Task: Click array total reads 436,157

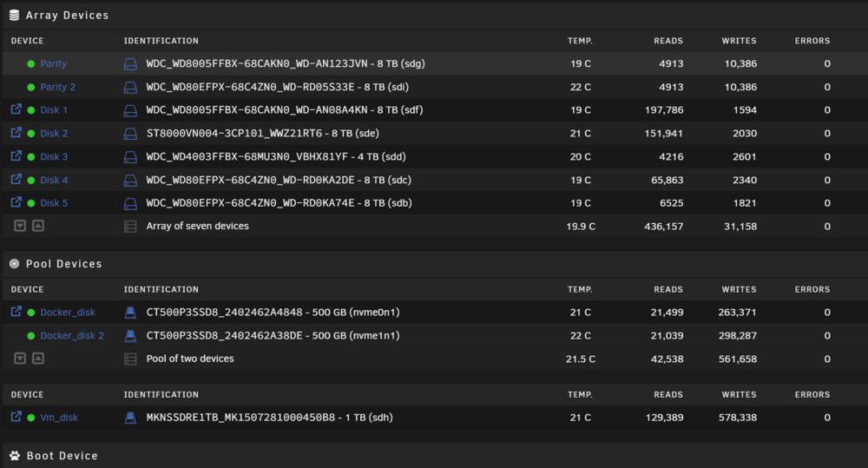Action: coord(664,227)
